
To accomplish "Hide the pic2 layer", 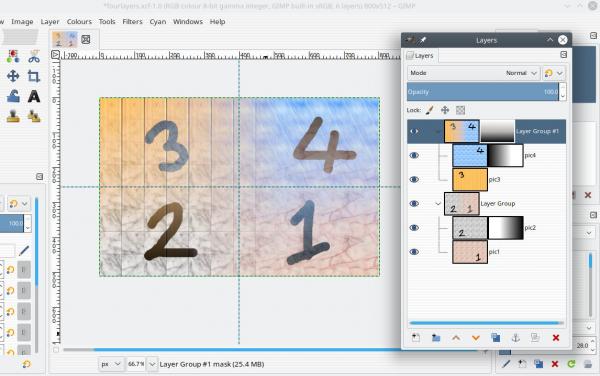I will [x=414, y=228].
